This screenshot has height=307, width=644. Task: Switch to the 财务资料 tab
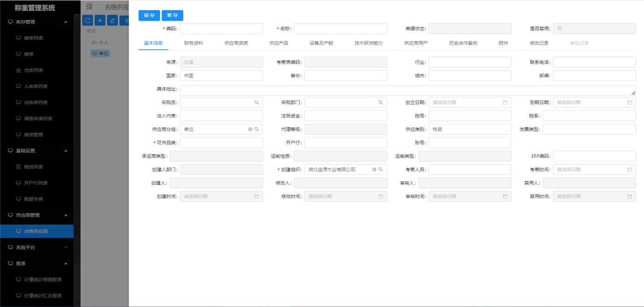point(193,43)
